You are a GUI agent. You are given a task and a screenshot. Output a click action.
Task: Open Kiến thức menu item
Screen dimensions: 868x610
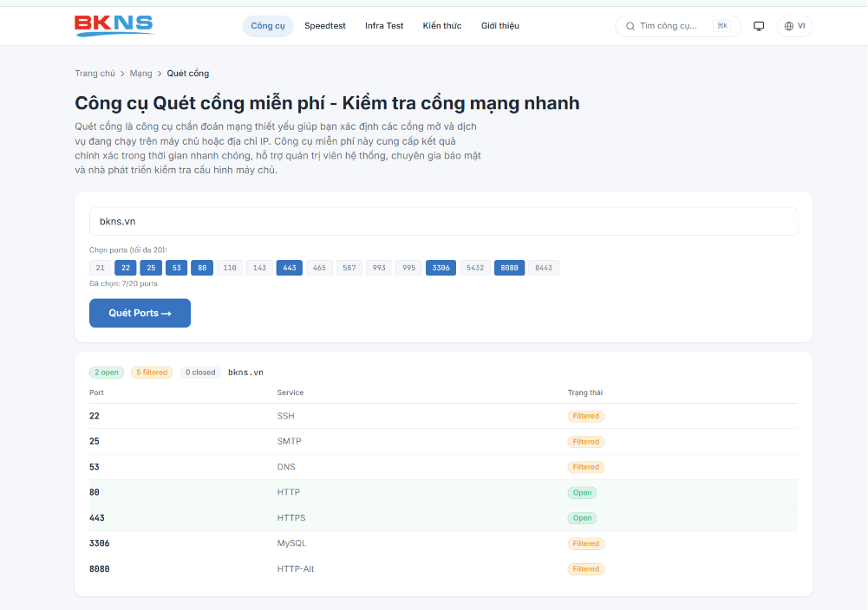(442, 26)
